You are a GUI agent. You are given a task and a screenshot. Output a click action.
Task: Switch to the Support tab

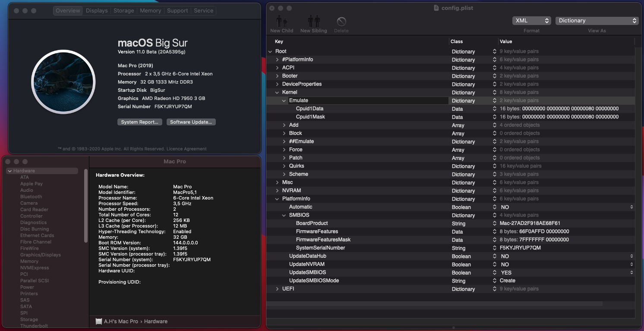point(177,11)
